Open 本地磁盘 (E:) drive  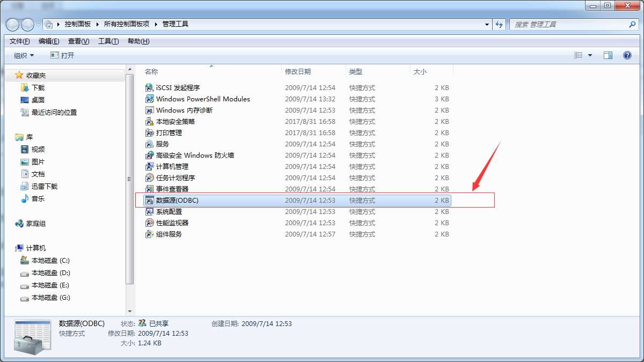(x=45, y=285)
